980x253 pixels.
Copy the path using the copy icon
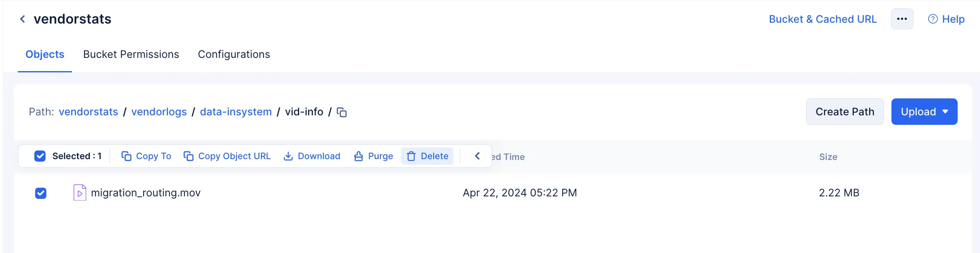pos(342,112)
